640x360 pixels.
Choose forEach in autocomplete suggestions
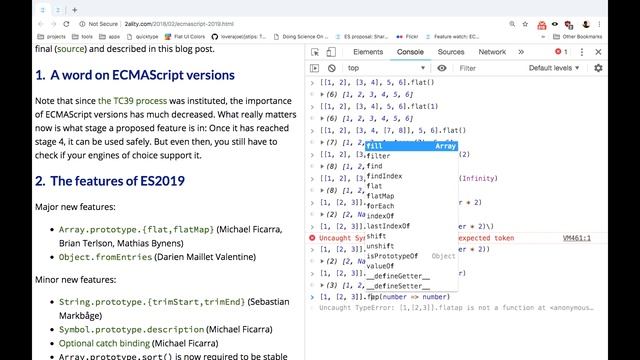[x=411, y=206]
